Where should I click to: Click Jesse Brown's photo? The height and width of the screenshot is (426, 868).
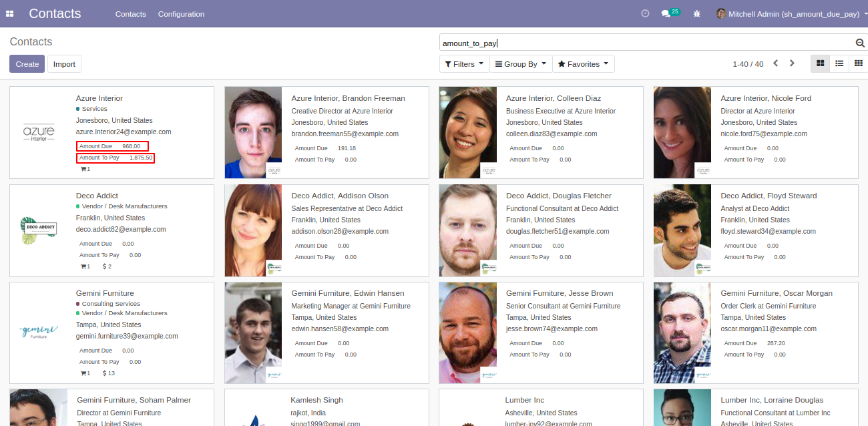click(468, 333)
